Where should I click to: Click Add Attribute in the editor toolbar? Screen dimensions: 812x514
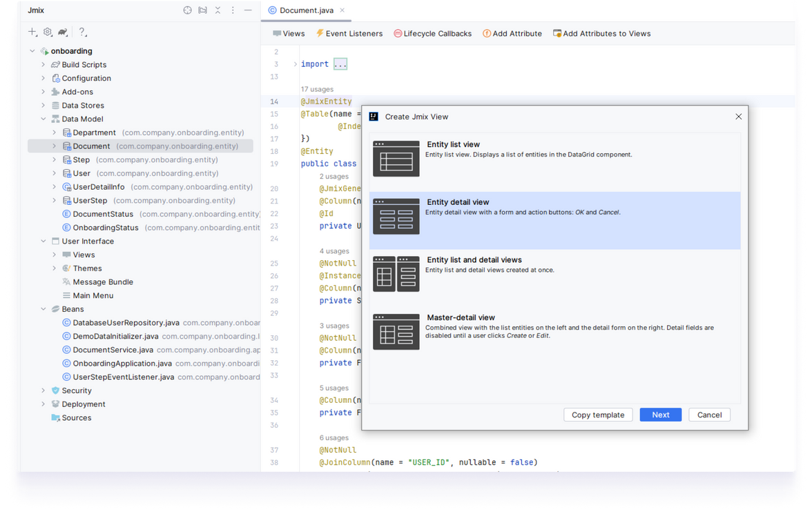click(x=512, y=34)
